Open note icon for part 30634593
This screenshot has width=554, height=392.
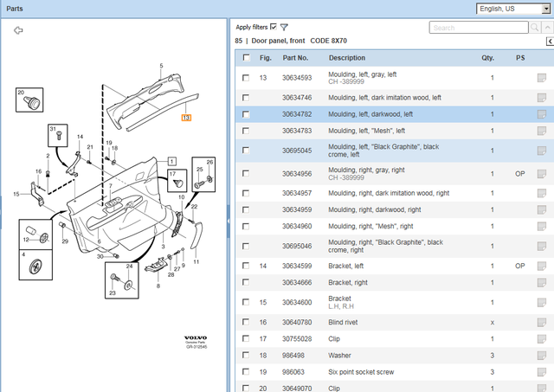coord(541,78)
